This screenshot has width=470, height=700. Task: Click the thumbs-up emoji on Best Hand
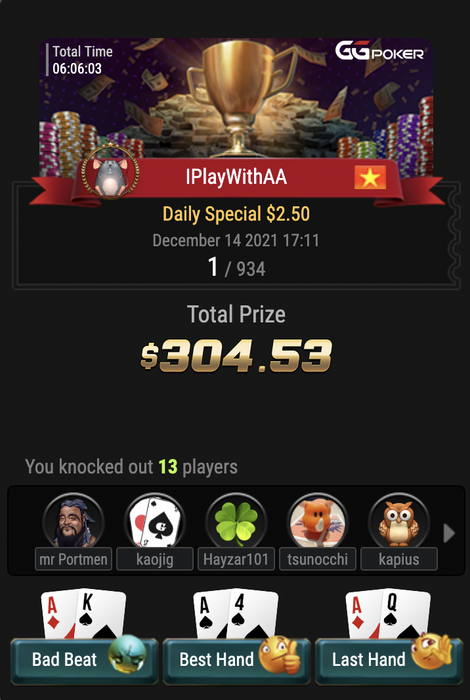pos(279,655)
